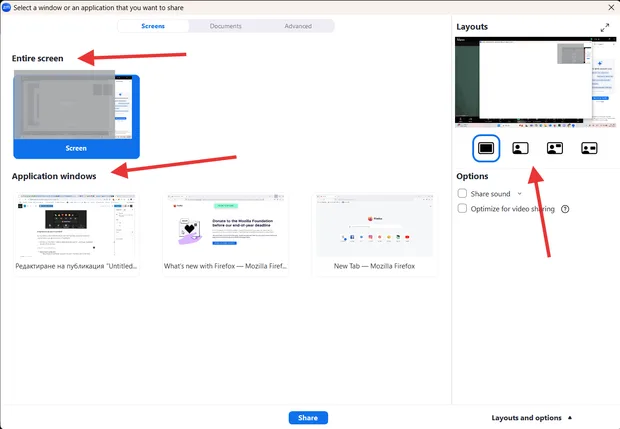Image resolution: width=620 pixels, height=429 pixels.
Task: Click the blue Share button
Action: (308, 418)
